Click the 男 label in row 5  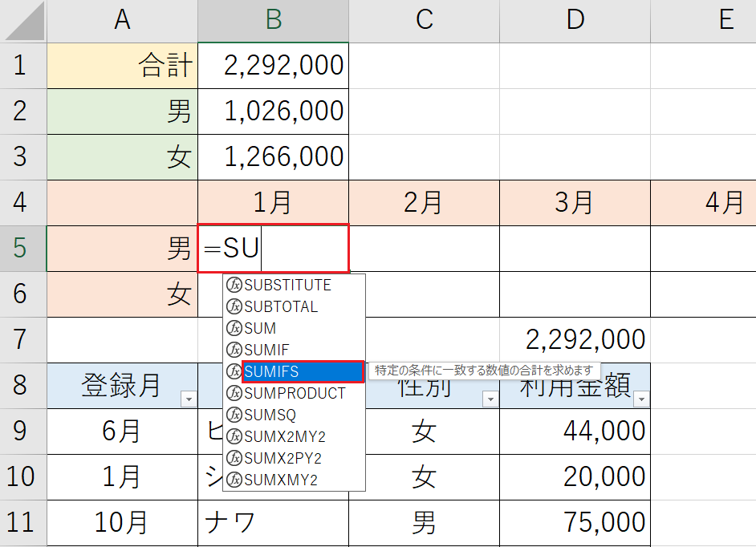coord(123,249)
